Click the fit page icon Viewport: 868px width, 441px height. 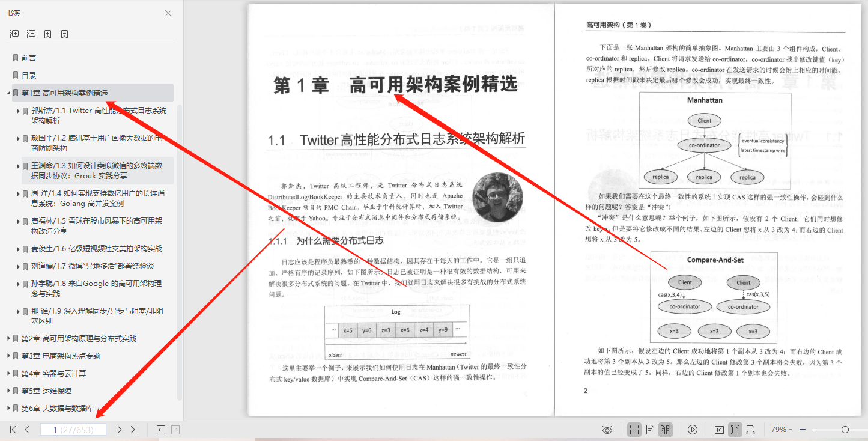coord(735,430)
